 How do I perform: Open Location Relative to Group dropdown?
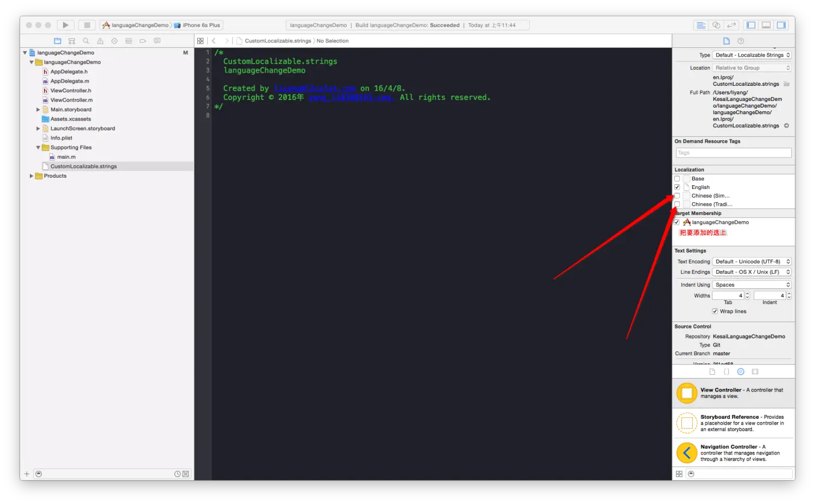click(x=752, y=68)
